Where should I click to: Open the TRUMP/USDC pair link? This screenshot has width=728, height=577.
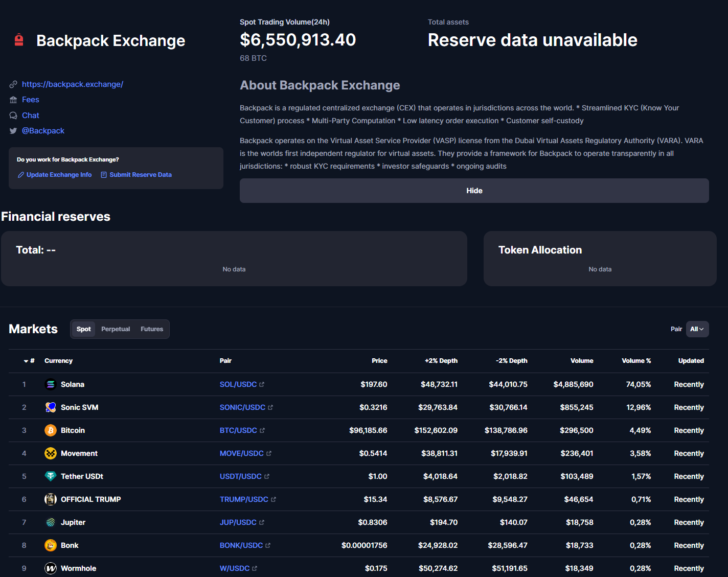pyautogui.click(x=244, y=499)
